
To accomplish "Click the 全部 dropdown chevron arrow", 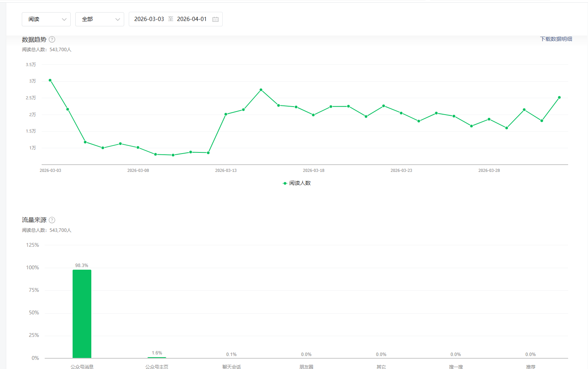I will point(118,19).
